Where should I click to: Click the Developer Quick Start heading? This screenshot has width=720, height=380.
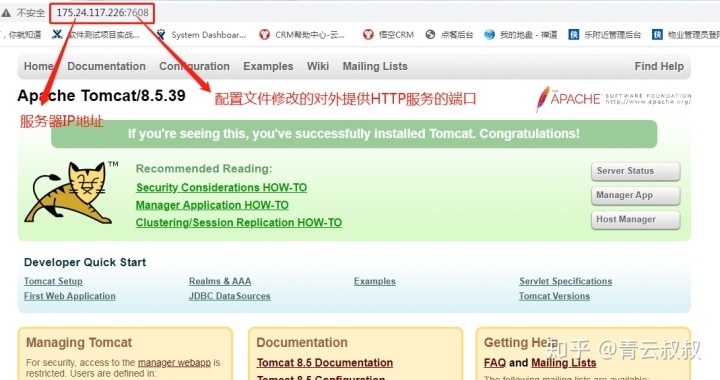pos(85,263)
